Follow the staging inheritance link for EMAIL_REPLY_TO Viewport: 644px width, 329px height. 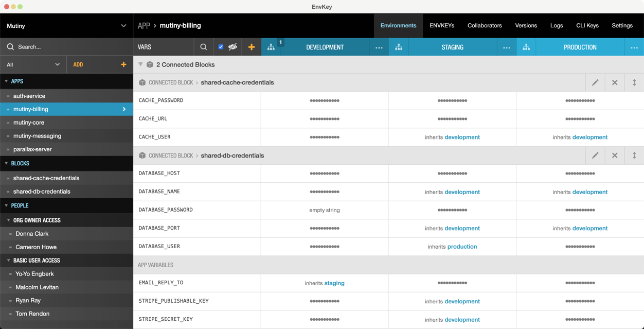(x=334, y=283)
